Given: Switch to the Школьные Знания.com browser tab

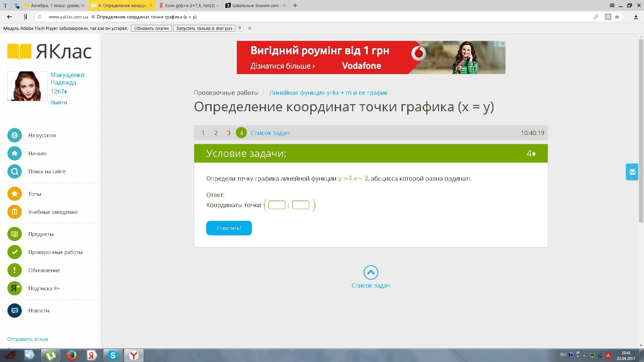Looking at the screenshot, I should pyautogui.click(x=256, y=5).
